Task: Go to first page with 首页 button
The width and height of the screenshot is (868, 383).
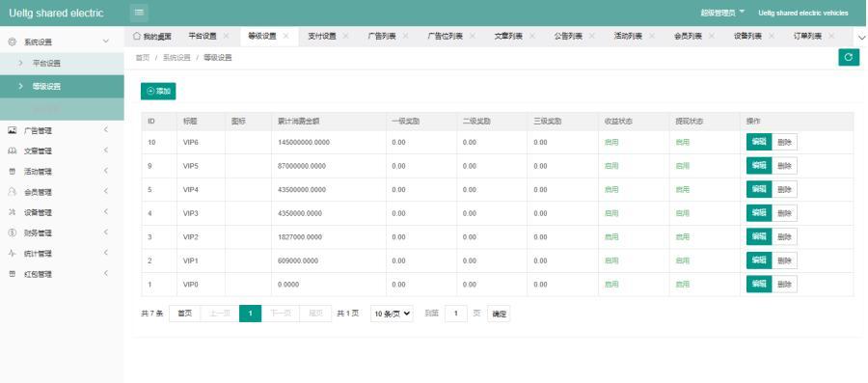Action: (185, 314)
